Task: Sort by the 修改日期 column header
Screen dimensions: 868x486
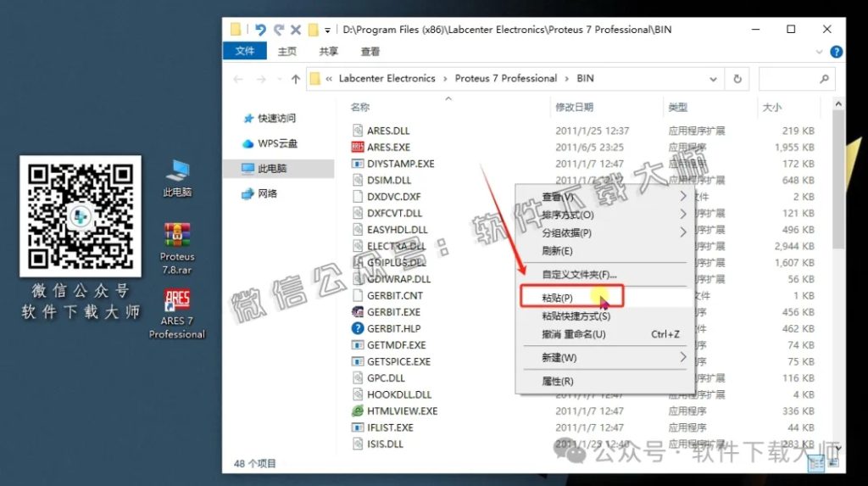Action: click(x=574, y=107)
